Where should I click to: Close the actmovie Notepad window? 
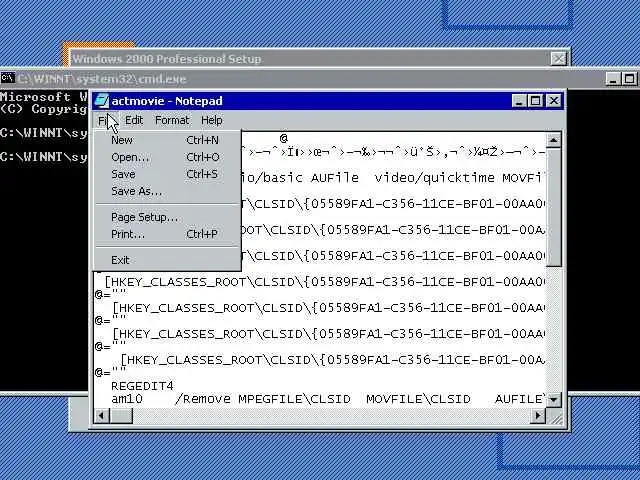click(553, 101)
